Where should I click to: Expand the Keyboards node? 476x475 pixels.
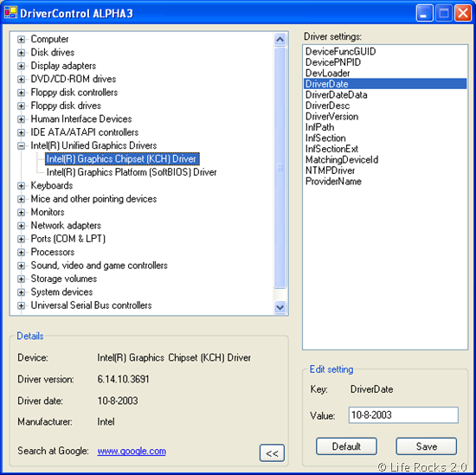(21, 186)
